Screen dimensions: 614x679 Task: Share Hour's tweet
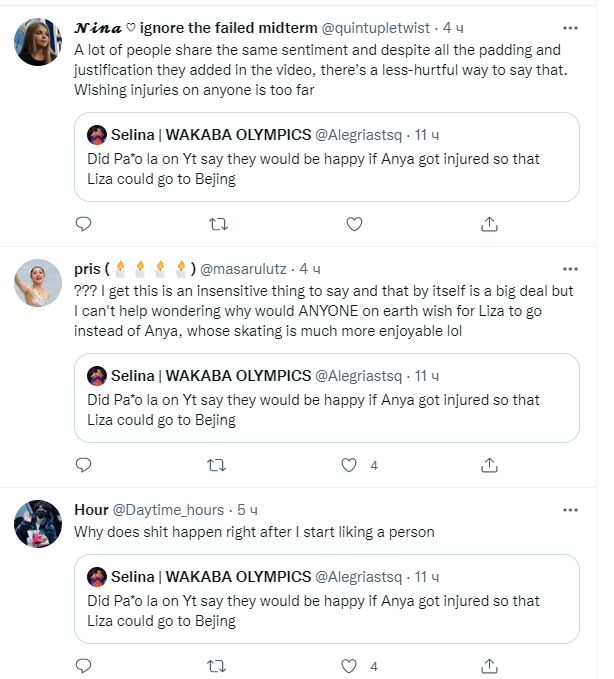tap(489, 665)
